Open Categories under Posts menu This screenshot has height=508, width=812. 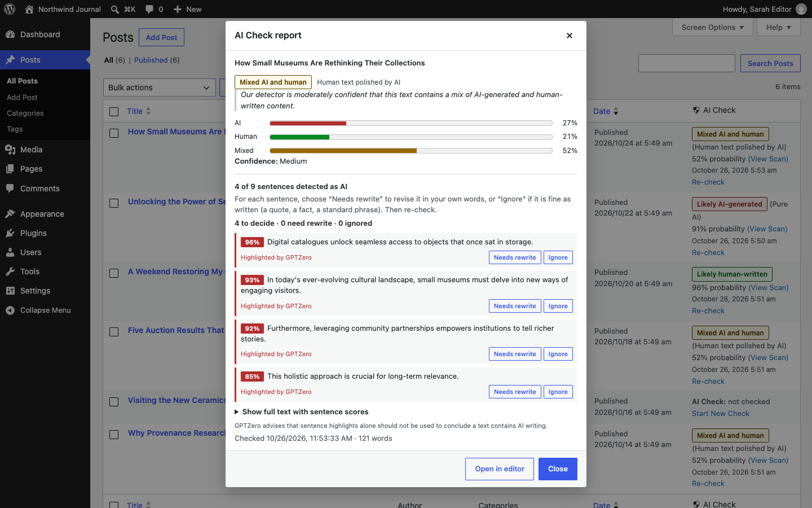point(25,113)
